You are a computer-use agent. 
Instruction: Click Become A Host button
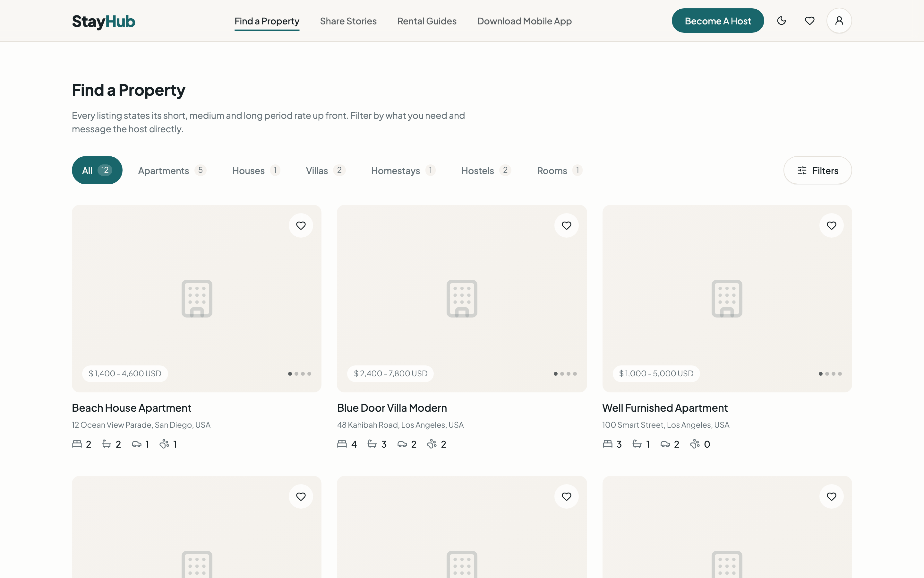718,21
